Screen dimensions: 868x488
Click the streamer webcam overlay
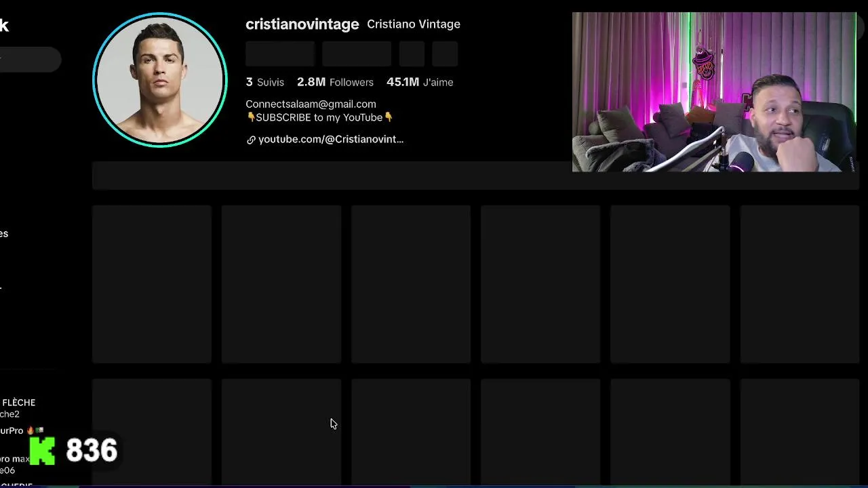pos(714,92)
